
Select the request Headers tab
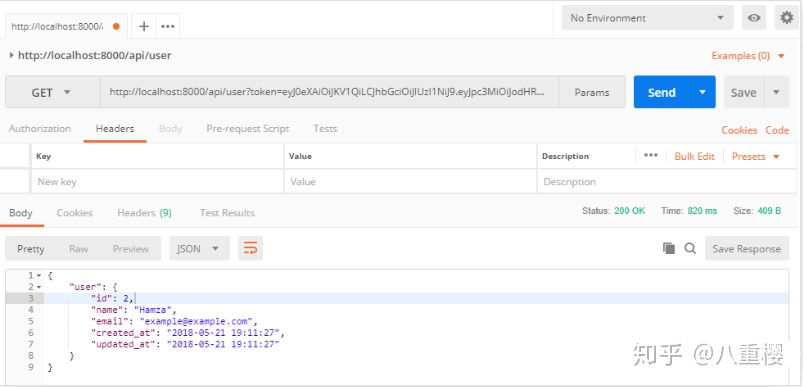coord(115,128)
